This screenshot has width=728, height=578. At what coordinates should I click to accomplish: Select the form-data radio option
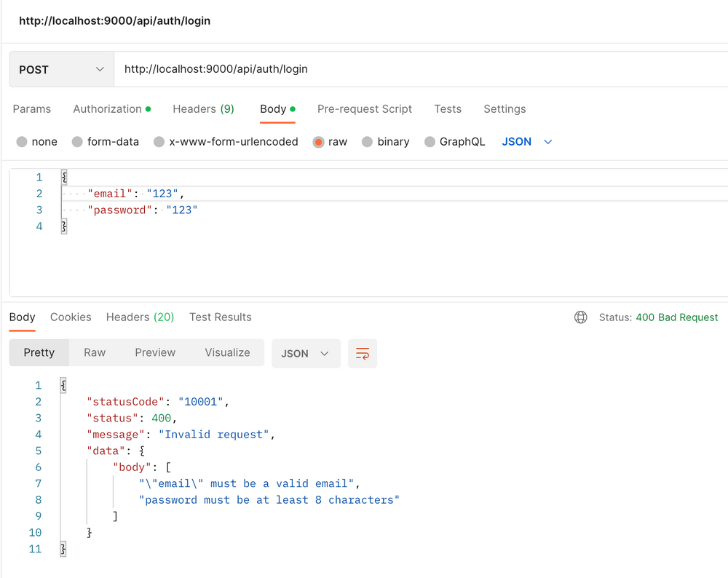[x=77, y=142]
